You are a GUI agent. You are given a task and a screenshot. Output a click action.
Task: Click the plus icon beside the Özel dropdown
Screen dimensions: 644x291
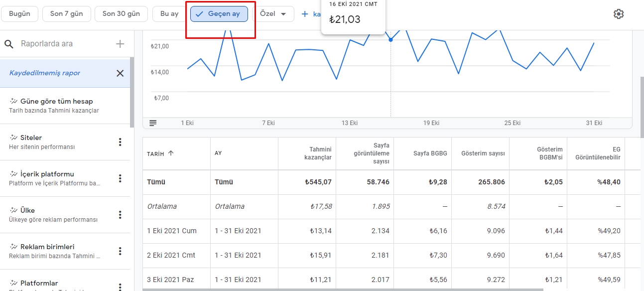pyautogui.click(x=305, y=14)
